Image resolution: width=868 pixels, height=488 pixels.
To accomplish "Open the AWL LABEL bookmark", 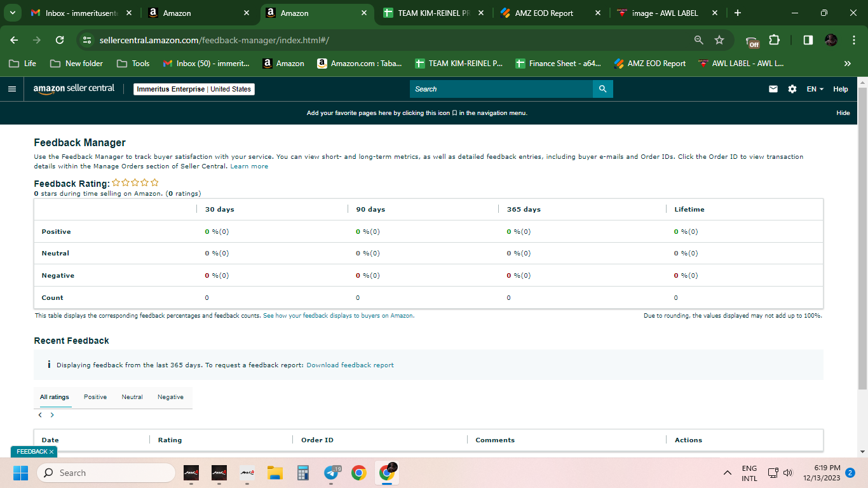I will click(x=741, y=64).
